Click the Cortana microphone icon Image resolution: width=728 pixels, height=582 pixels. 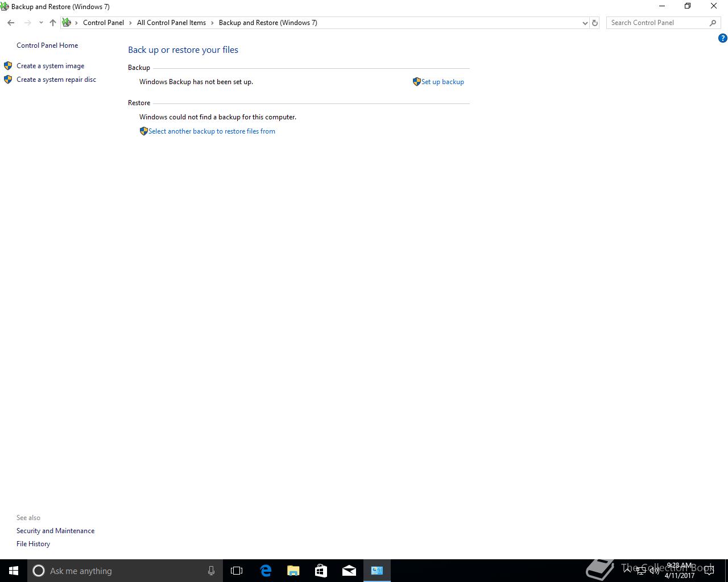pyautogui.click(x=211, y=571)
